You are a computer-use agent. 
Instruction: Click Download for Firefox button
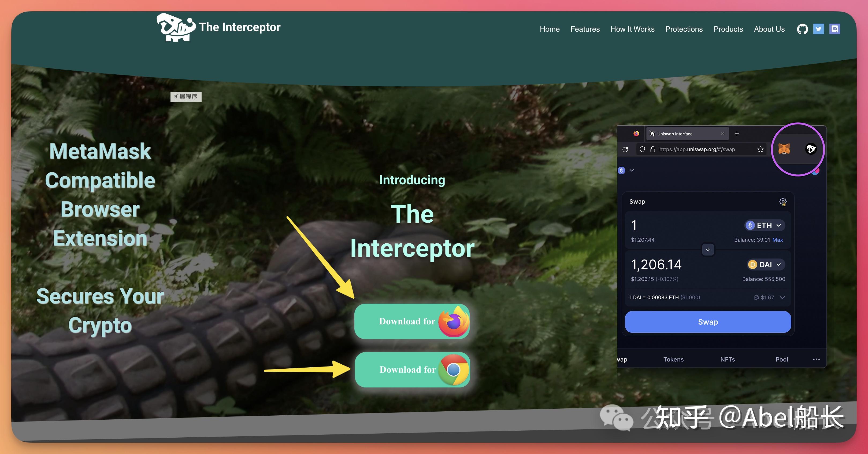(x=412, y=321)
